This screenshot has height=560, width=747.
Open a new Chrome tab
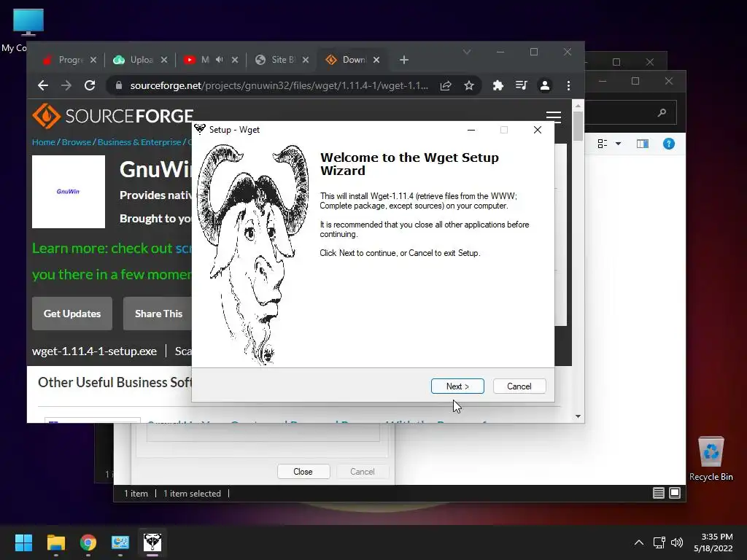(404, 60)
